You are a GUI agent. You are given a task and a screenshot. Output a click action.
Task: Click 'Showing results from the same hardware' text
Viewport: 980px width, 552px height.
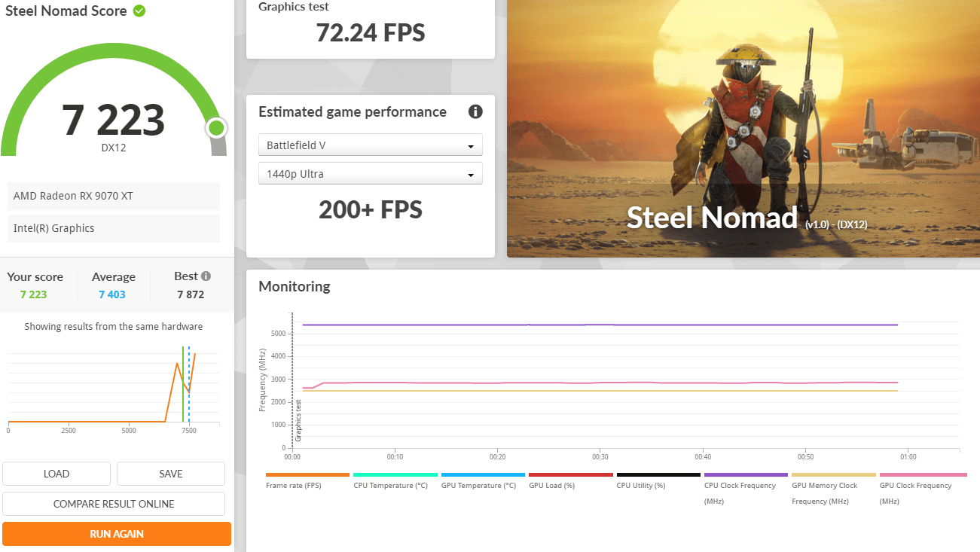(114, 327)
